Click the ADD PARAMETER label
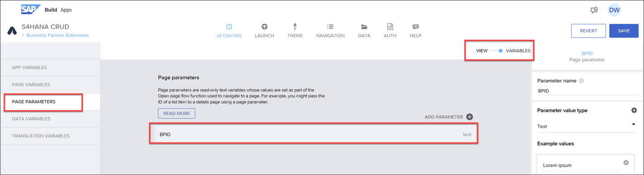 point(444,117)
